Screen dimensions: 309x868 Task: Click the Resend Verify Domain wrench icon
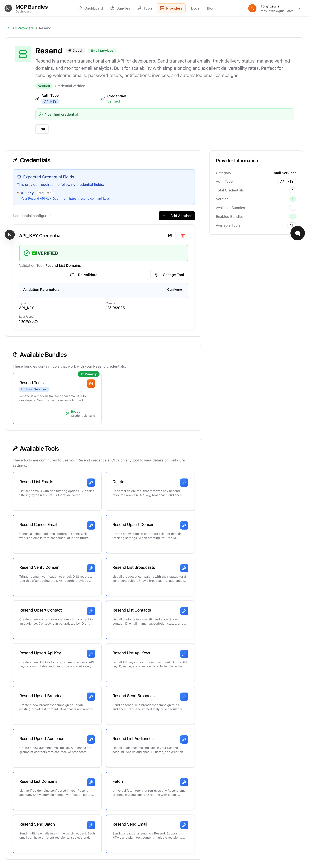pyautogui.click(x=91, y=568)
